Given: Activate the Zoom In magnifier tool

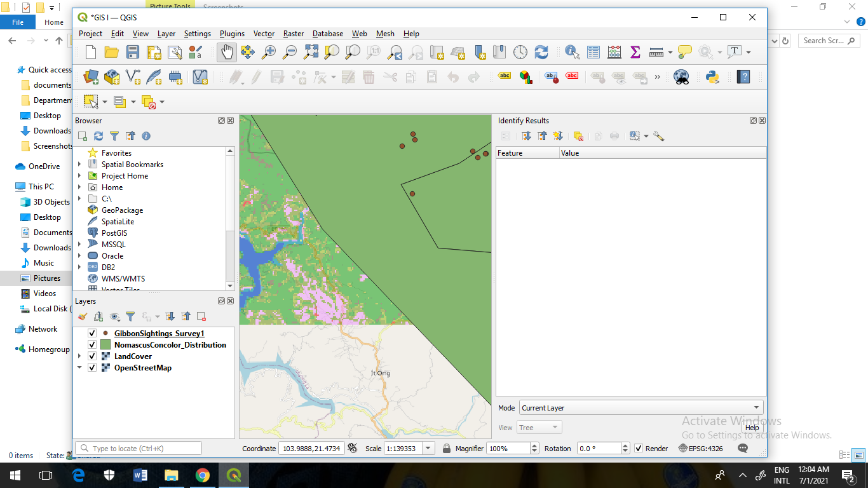Looking at the screenshot, I should (269, 52).
